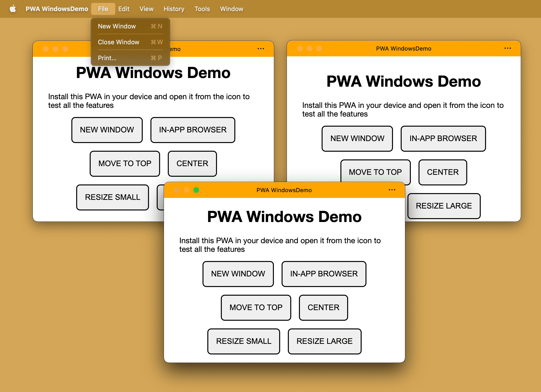The image size is (541, 392).
Task: Open the File menu in menu bar
Action: [x=102, y=8]
